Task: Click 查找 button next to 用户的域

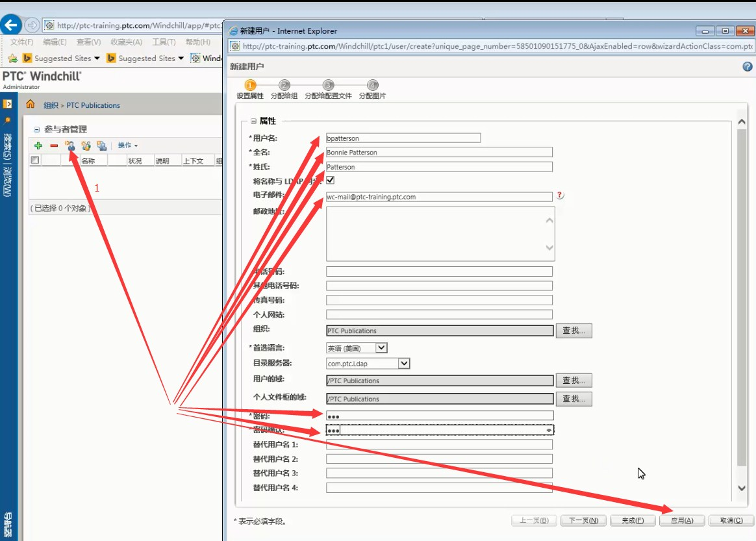Action: coord(573,381)
